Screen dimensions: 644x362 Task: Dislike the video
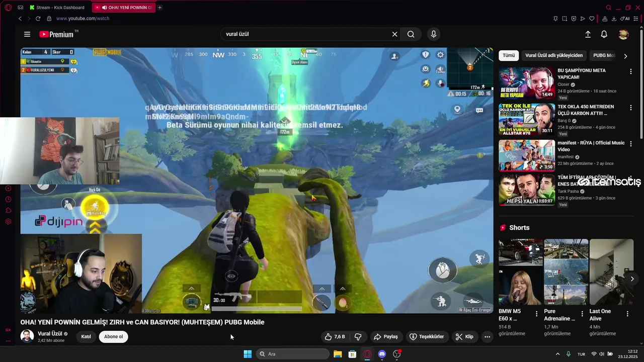pos(358,337)
